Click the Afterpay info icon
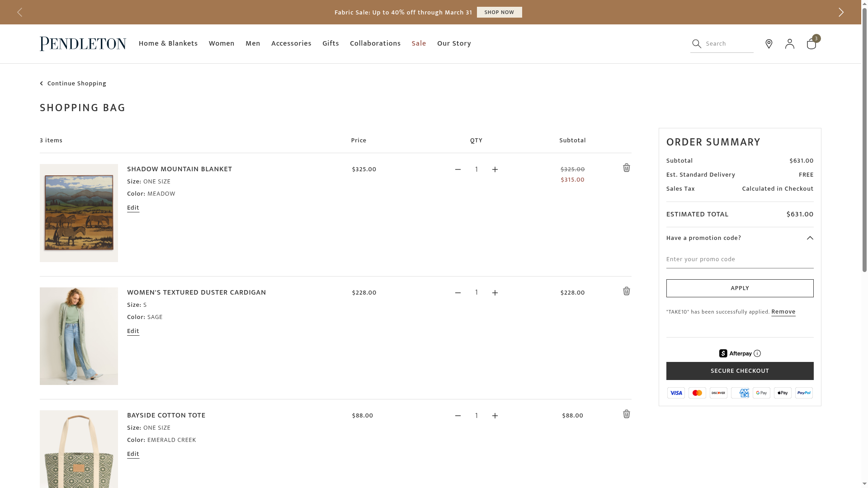868x488 pixels. click(757, 354)
